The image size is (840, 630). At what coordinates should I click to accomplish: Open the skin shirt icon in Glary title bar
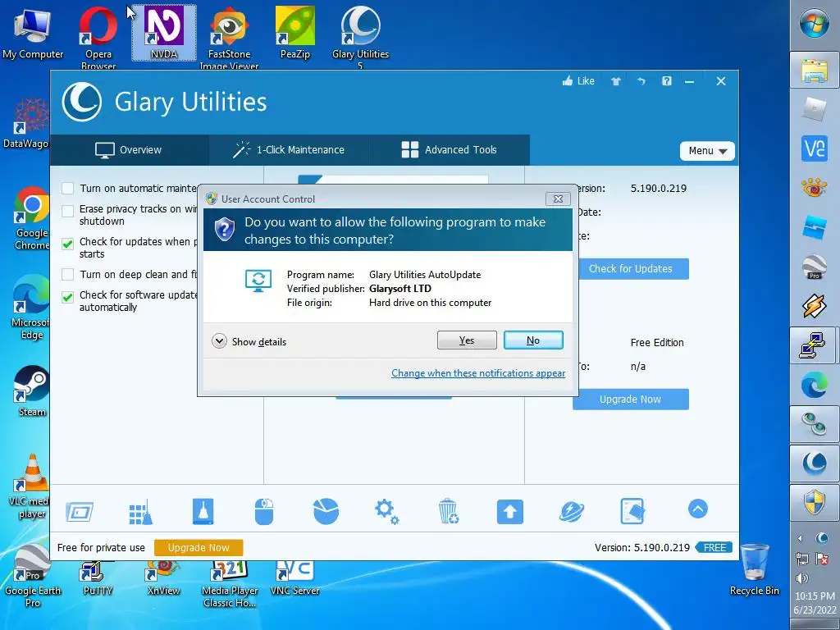(615, 81)
